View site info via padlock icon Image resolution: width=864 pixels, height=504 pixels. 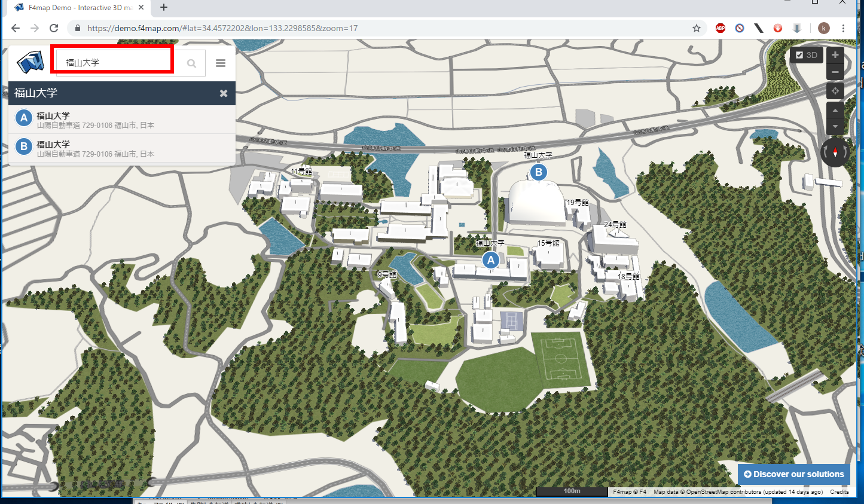78,28
